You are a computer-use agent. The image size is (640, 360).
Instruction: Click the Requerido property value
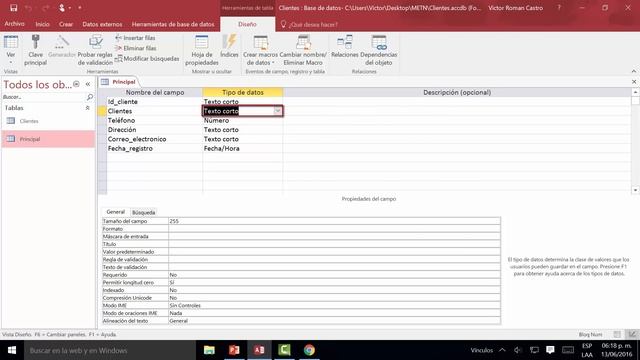pyautogui.click(x=334, y=275)
